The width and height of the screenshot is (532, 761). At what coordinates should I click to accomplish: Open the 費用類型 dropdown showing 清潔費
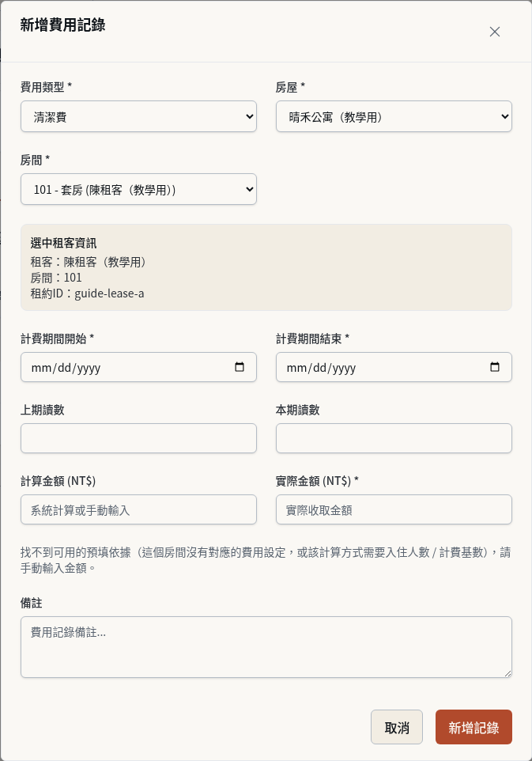point(138,116)
